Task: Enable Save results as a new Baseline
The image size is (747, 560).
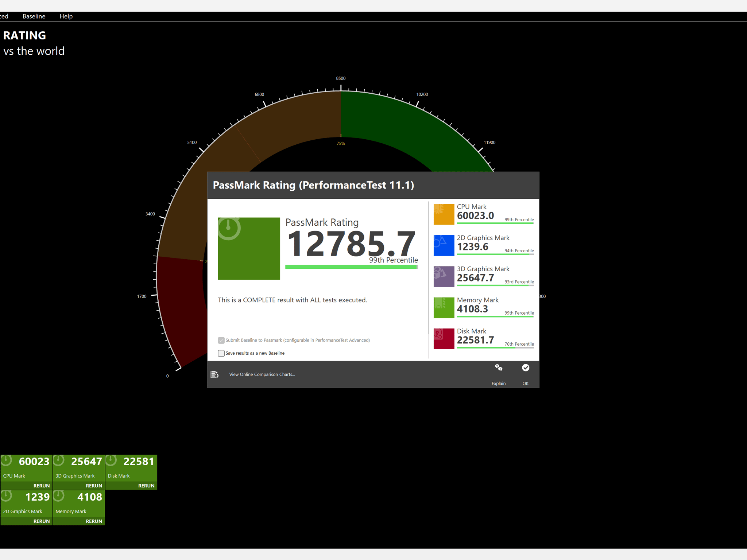Action: pyautogui.click(x=221, y=353)
